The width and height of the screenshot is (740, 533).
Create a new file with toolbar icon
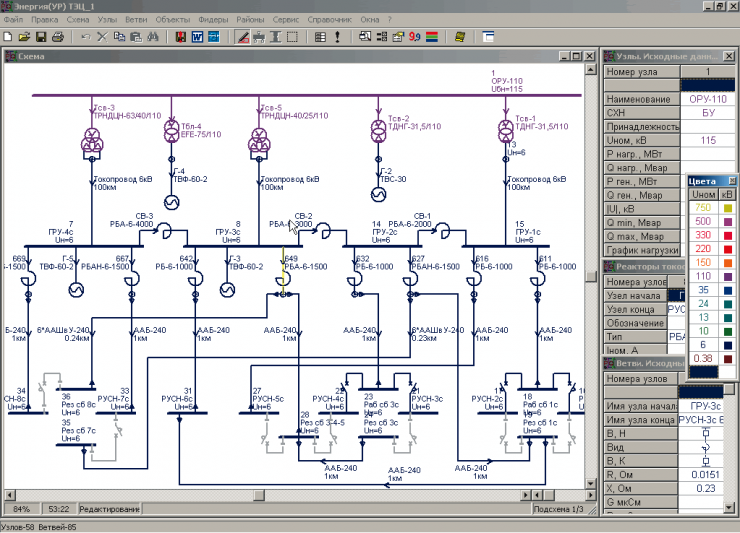click(x=8, y=37)
